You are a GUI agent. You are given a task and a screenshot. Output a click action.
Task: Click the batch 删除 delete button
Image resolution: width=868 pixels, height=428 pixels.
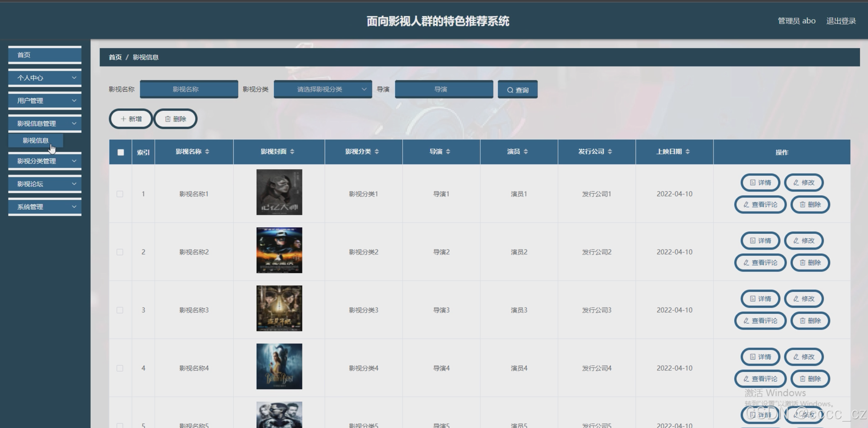(x=176, y=119)
